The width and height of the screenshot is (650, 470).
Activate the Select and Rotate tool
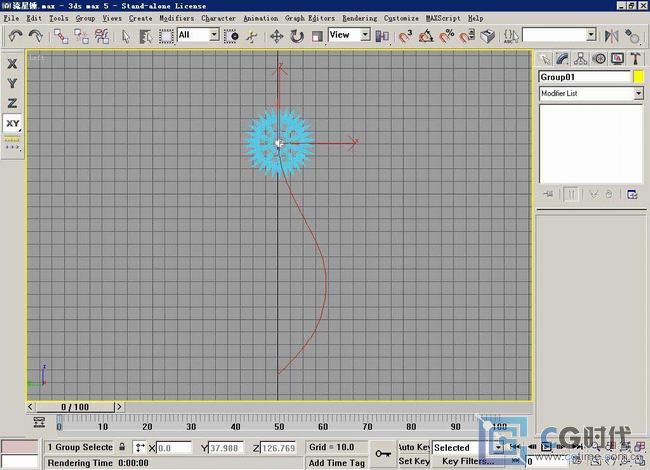pos(297,36)
